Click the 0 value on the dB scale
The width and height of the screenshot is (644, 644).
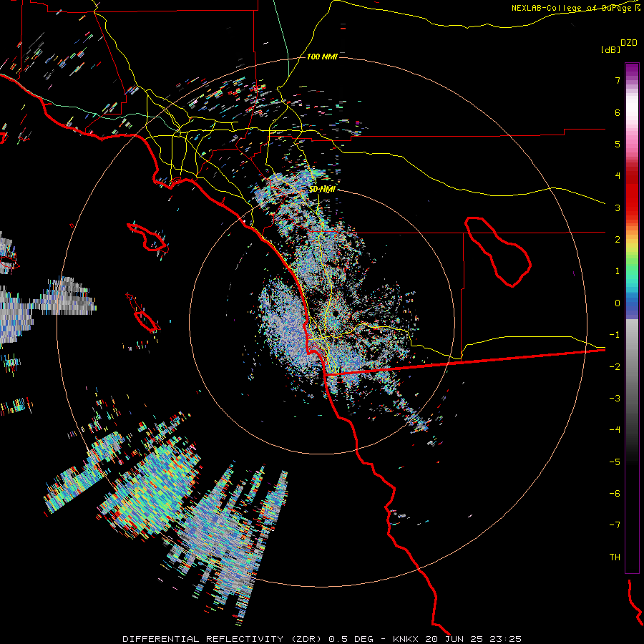618,303
